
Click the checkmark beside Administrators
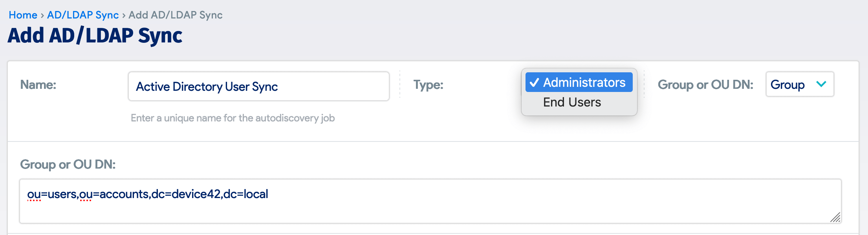(534, 83)
